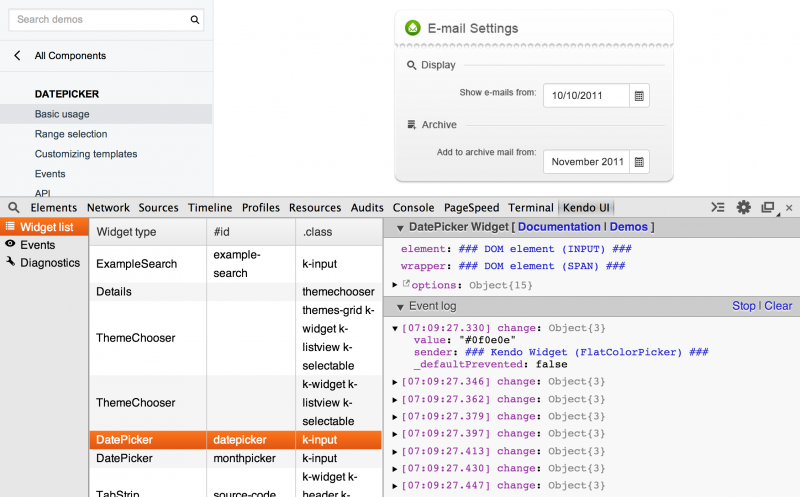Stop the event log
This screenshot has height=497, width=800.
[x=743, y=306]
